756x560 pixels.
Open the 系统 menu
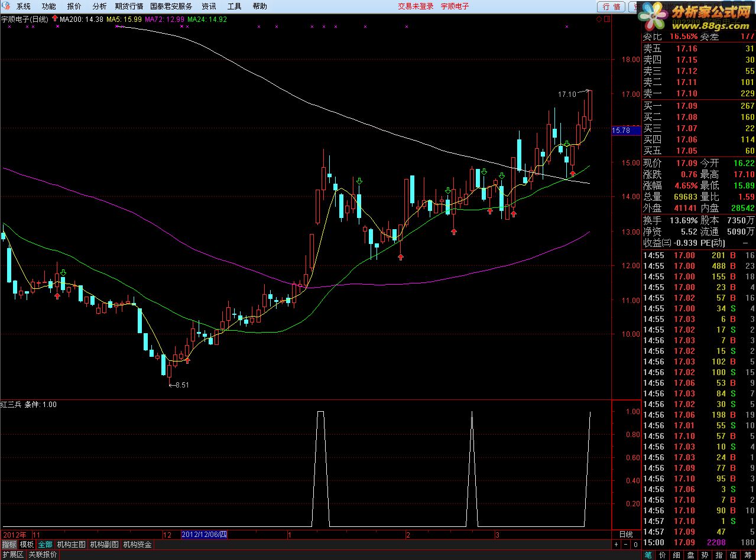tap(23, 6)
